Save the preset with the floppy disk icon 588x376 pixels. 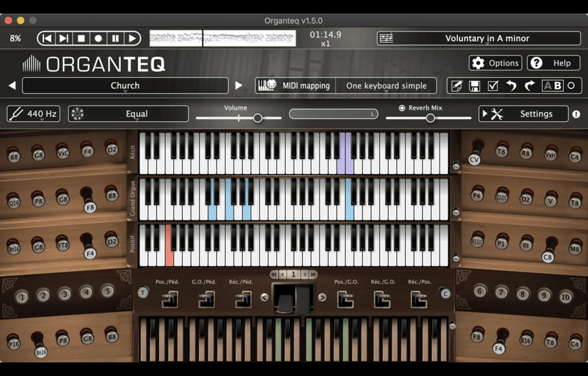pos(474,86)
